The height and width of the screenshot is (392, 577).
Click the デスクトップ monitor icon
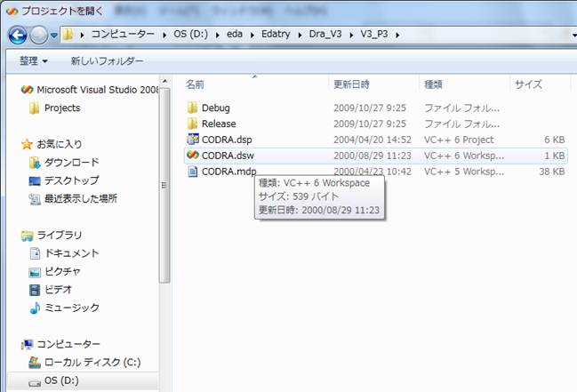[x=35, y=180]
